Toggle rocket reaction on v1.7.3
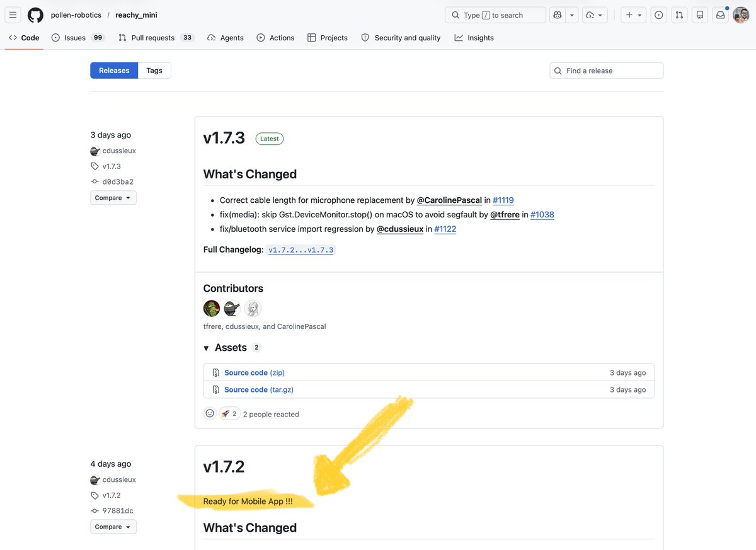This screenshot has height=550, width=756. (x=229, y=414)
